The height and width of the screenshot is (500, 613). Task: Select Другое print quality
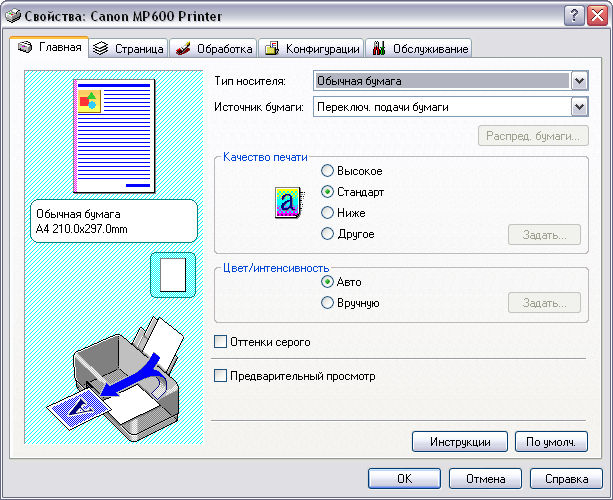click(x=348, y=234)
